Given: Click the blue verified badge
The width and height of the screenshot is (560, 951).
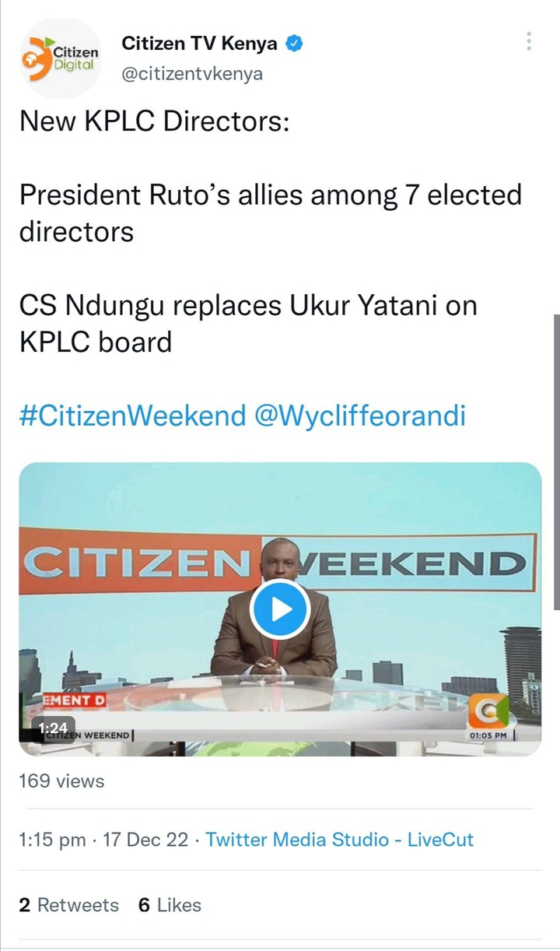Looking at the screenshot, I should click(295, 44).
